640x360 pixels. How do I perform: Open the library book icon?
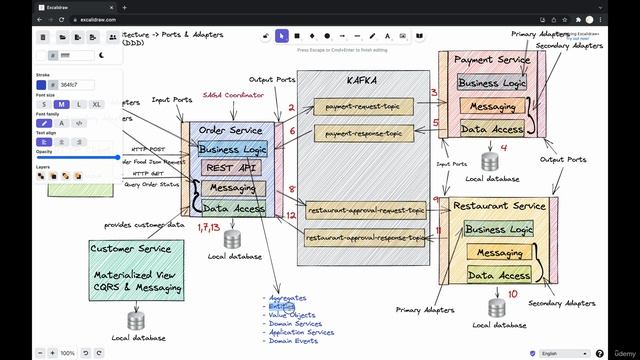coord(419,36)
